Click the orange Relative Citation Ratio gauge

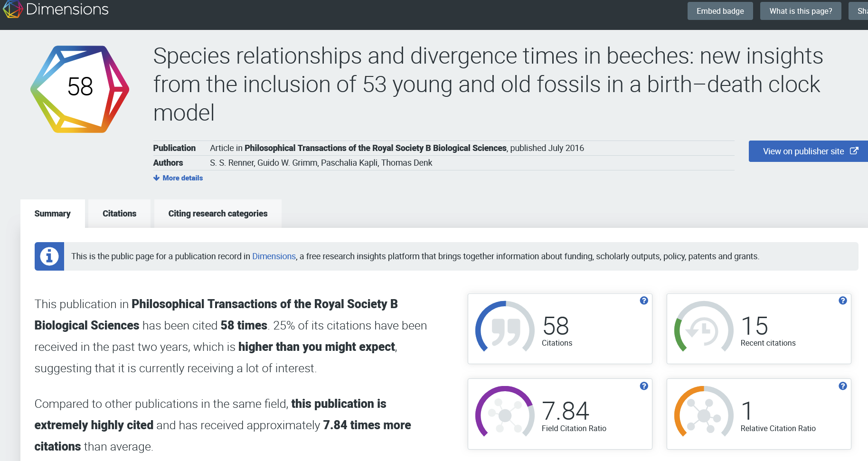click(704, 412)
